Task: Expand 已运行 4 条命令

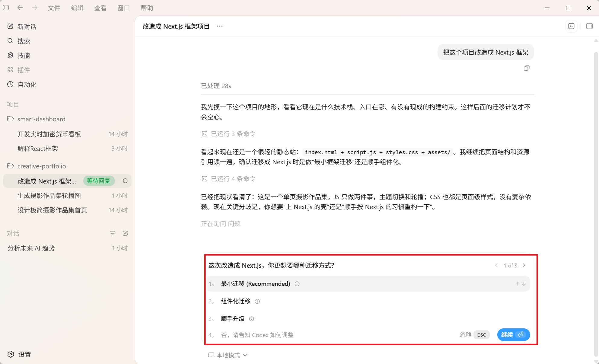Action: coord(228,179)
